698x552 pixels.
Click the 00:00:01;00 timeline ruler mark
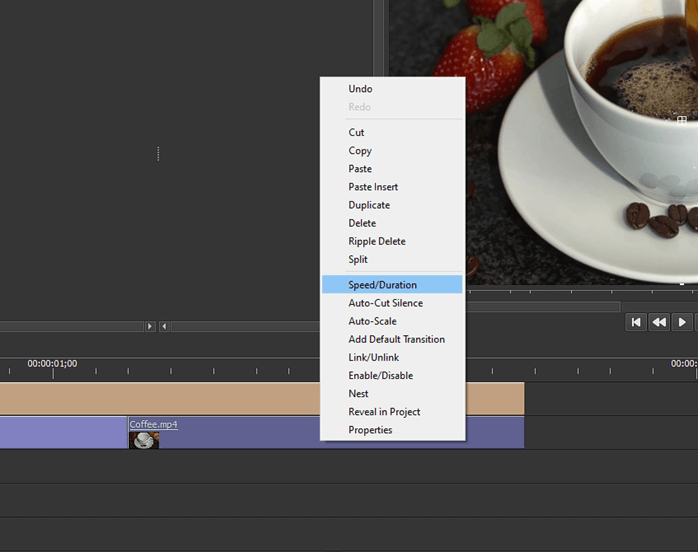pos(52,364)
